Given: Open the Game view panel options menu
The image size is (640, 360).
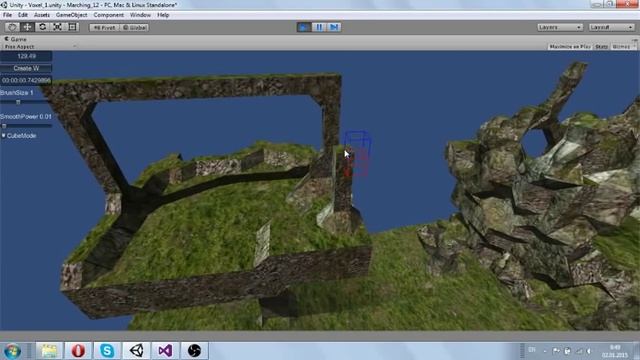Looking at the screenshot, I should [x=635, y=40].
